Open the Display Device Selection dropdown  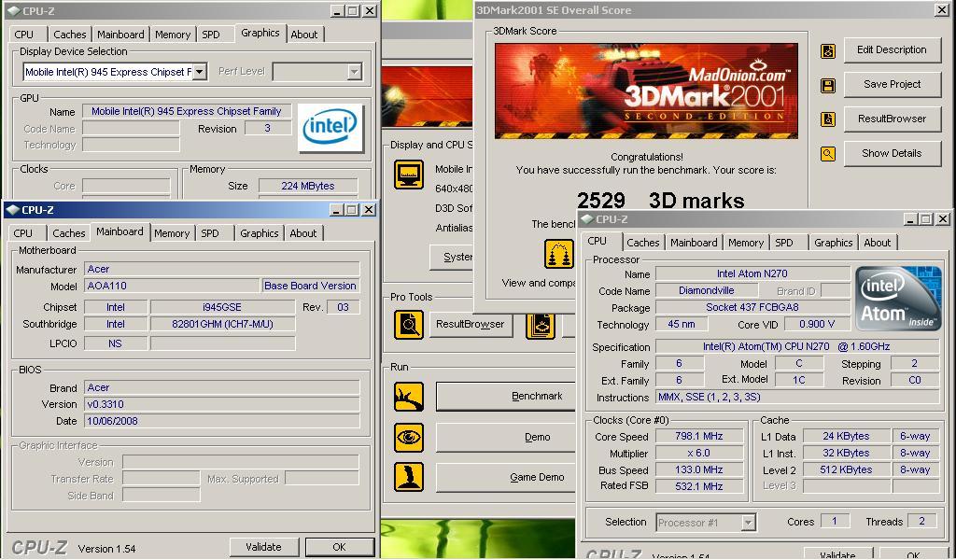(200, 72)
